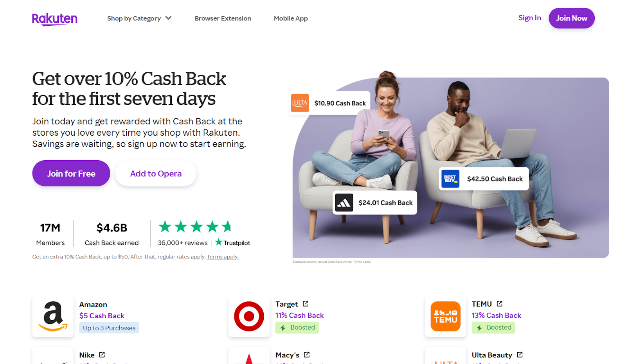This screenshot has width=626, height=364.
Task: Click the orange TEMU logo tile
Action: click(x=445, y=316)
